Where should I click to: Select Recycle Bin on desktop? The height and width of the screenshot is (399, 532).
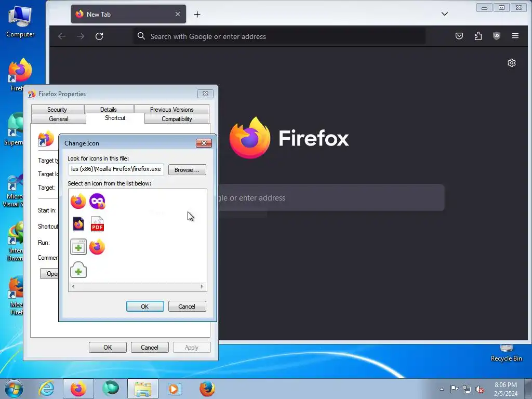(506, 353)
